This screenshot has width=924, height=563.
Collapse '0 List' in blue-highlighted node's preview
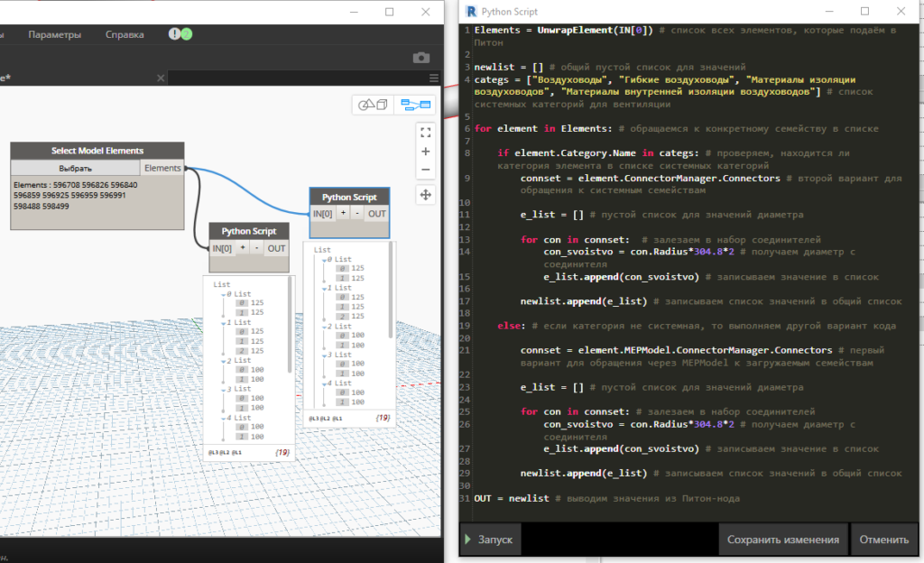click(x=324, y=260)
